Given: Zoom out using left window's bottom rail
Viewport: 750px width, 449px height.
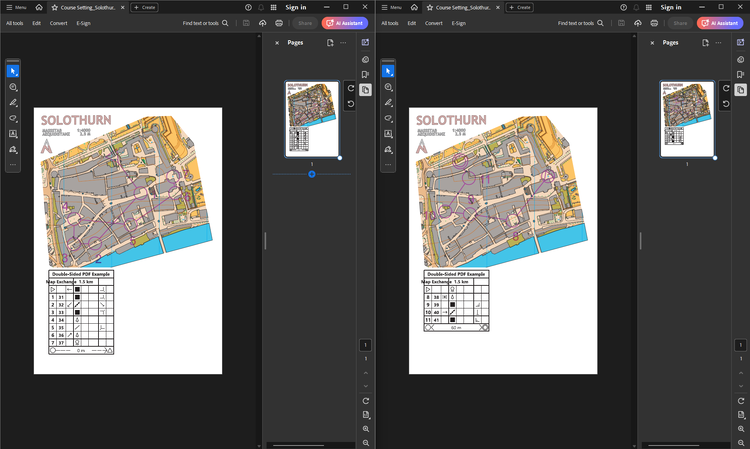Looking at the screenshot, I should 366,443.
